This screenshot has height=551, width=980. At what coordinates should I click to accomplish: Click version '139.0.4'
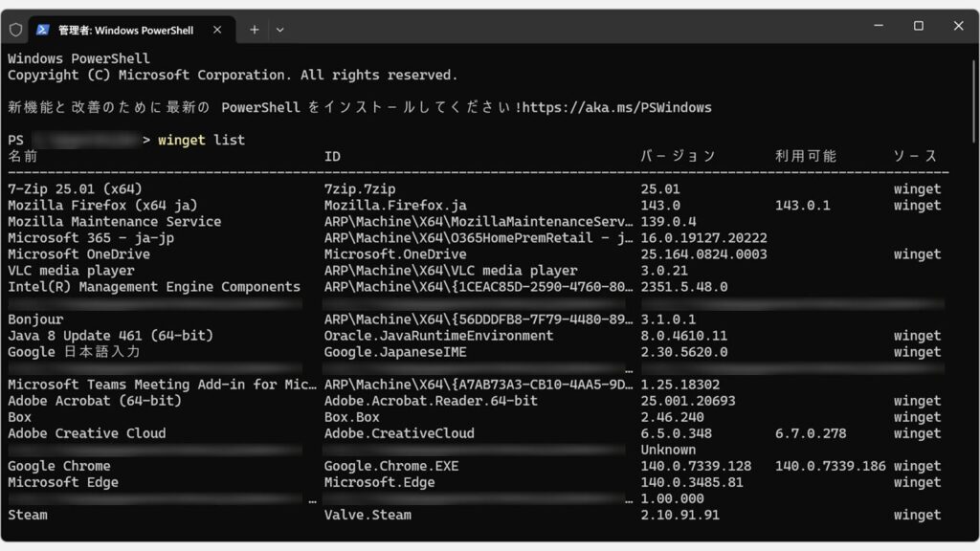tap(668, 221)
